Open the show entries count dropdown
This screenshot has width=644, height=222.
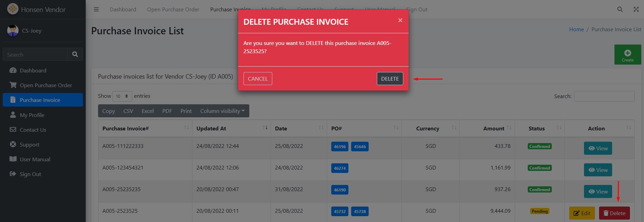122,96
